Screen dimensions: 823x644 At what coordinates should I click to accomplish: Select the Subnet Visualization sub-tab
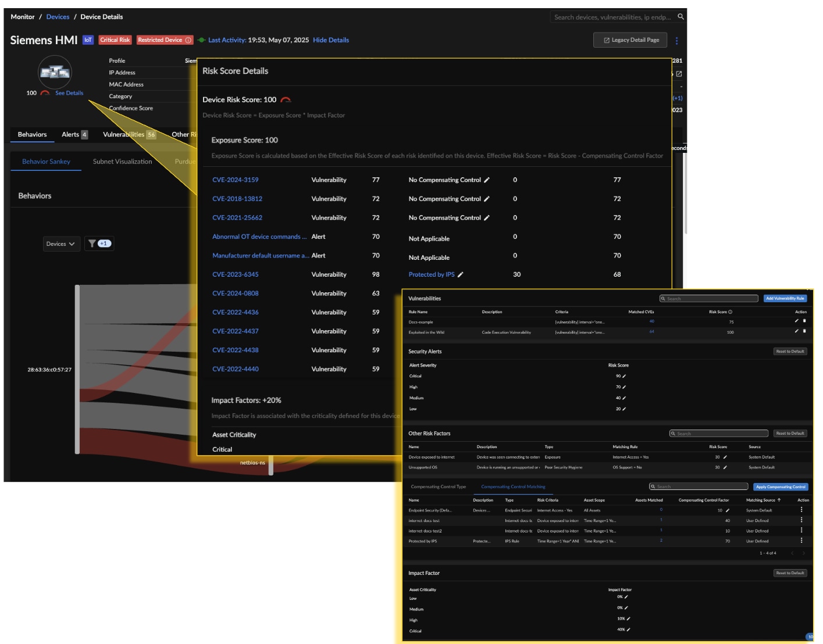[122, 162]
